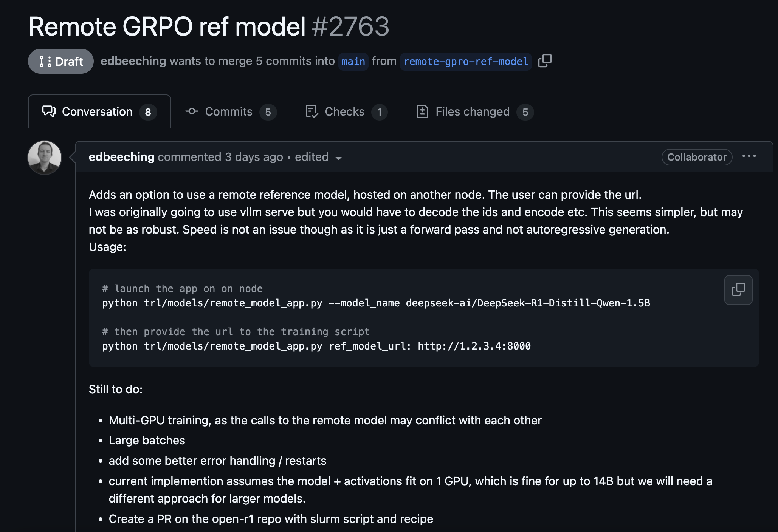Screen dimensions: 778x532
Task: Click edbeeching's avatar picture
Action: coord(44,158)
